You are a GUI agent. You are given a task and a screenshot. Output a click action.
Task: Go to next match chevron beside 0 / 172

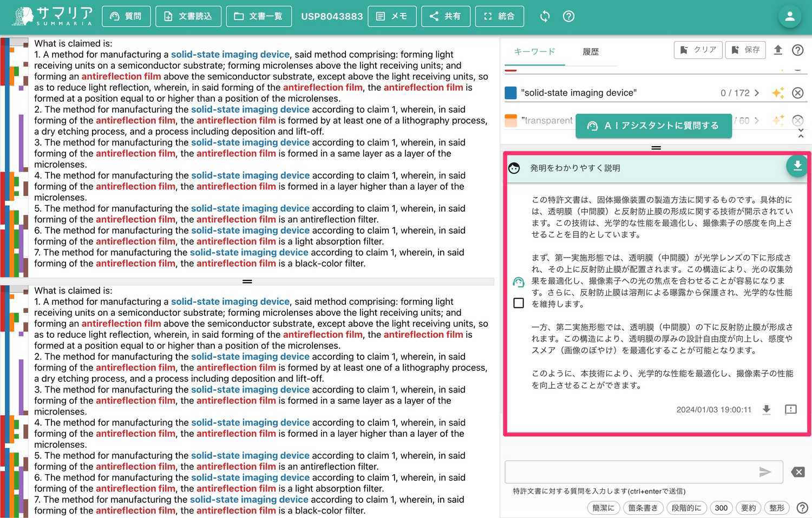(757, 93)
